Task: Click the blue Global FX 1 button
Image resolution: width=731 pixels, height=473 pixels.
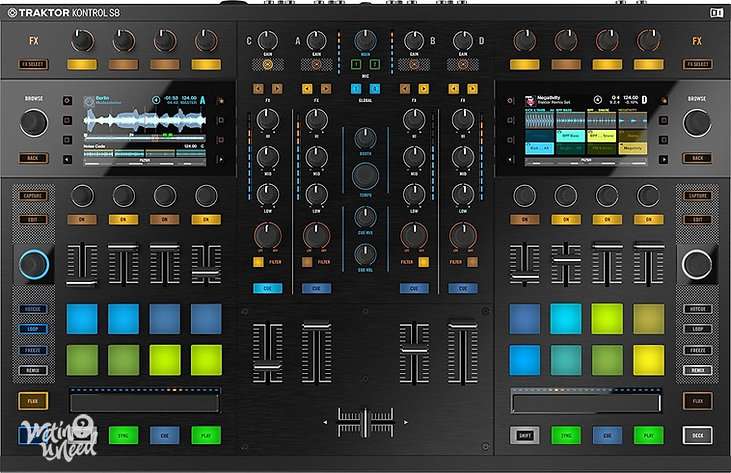Action: click(356, 89)
